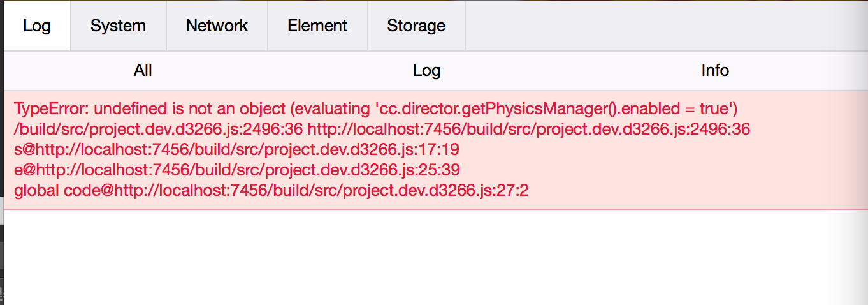Open the Network tab
868x305 pixels.
[217, 26]
